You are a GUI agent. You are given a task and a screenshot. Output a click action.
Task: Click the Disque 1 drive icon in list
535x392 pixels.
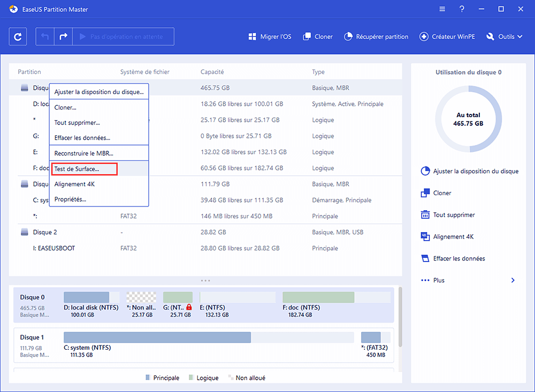click(25, 184)
